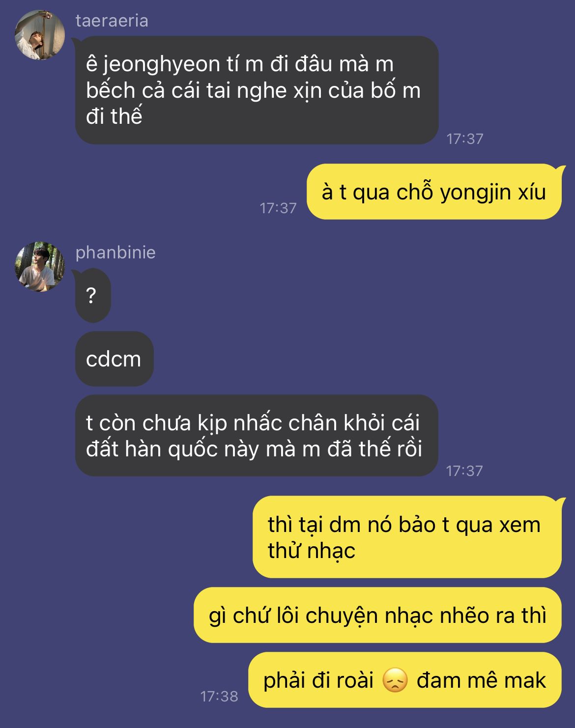Tap the 17:37 timestamp beside yongjin message
Image resolution: width=575 pixels, height=728 pixels.
point(278,208)
